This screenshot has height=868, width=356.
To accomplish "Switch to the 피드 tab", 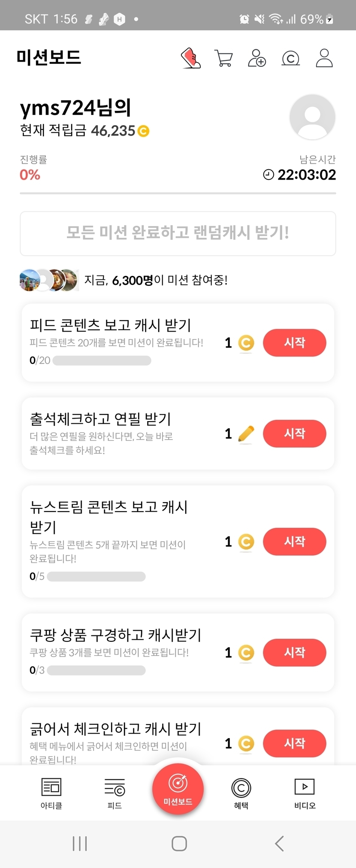I will point(115,793).
